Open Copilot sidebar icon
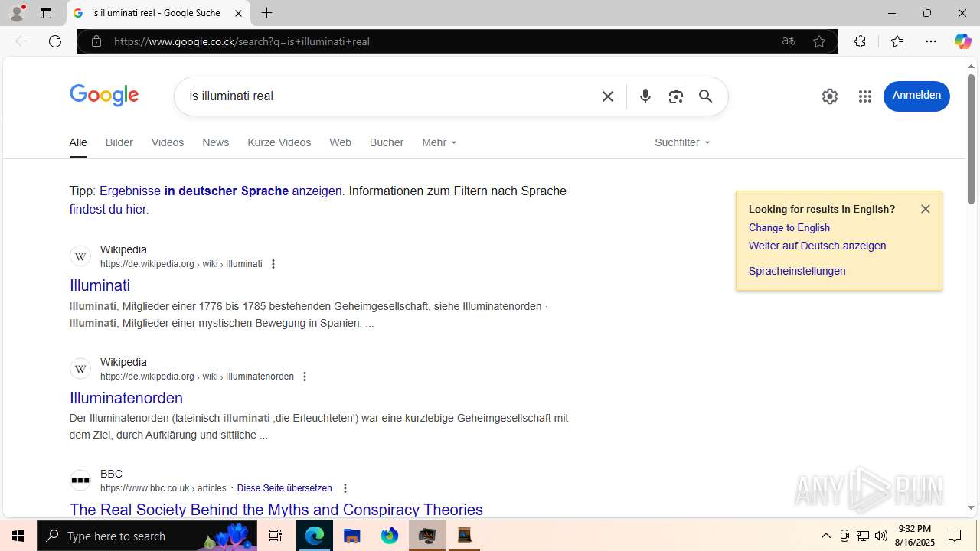The width and height of the screenshot is (980, 551). tap(962, 41)
